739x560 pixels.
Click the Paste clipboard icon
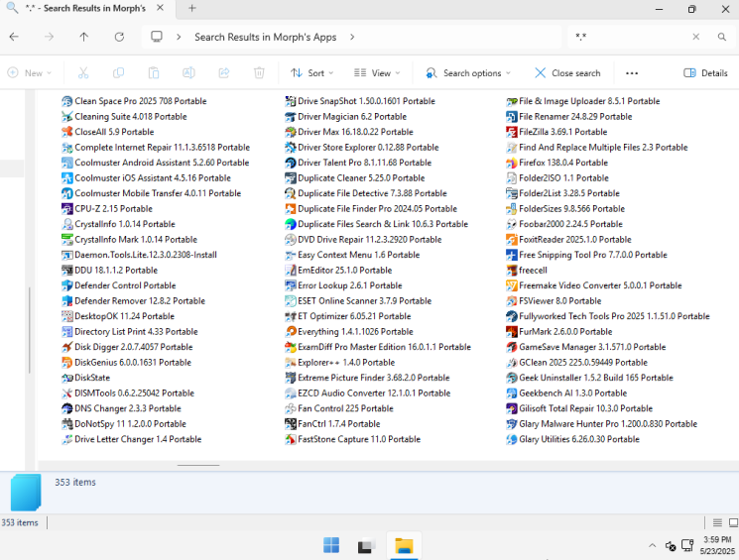coord(154,73)
